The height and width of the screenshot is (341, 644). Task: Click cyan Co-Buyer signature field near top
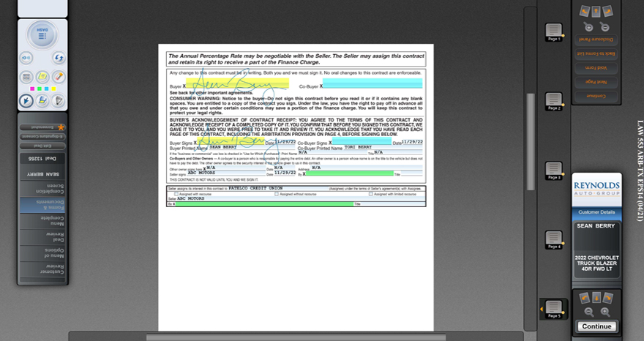coord(372,84)
